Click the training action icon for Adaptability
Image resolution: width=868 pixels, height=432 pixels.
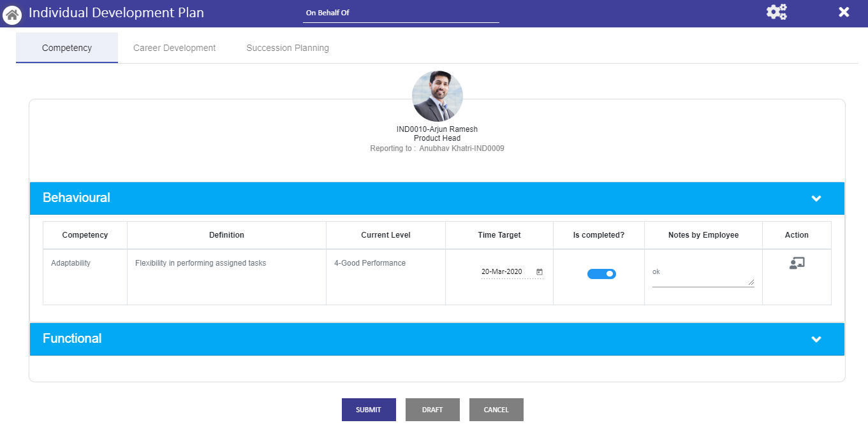(x=796, y=263)
